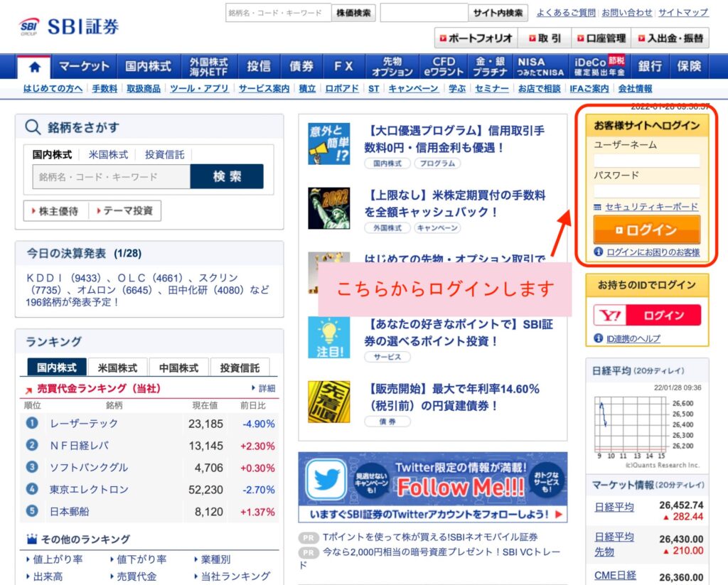The height and width of the screenshot is (585, 728).
Task: Click the 株価検索 button
Action: click(354, 13)
